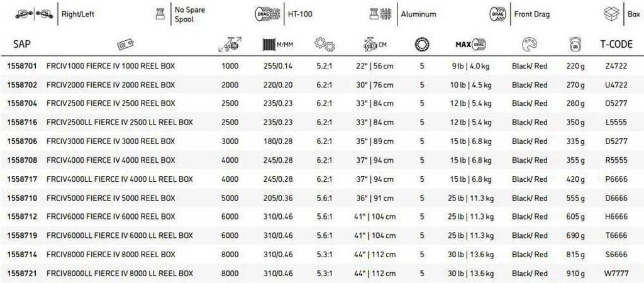Click the color palette column icon

pyautogui.click(x=530, y=45)
